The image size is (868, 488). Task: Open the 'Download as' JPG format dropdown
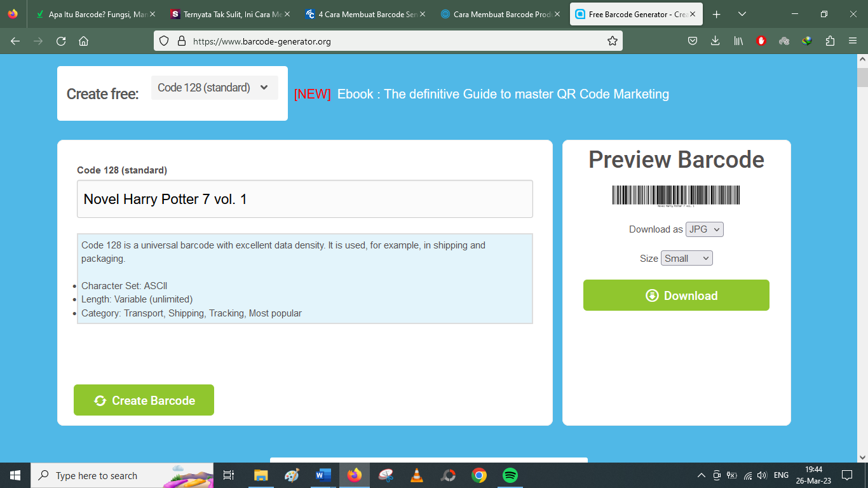point(704,229)
